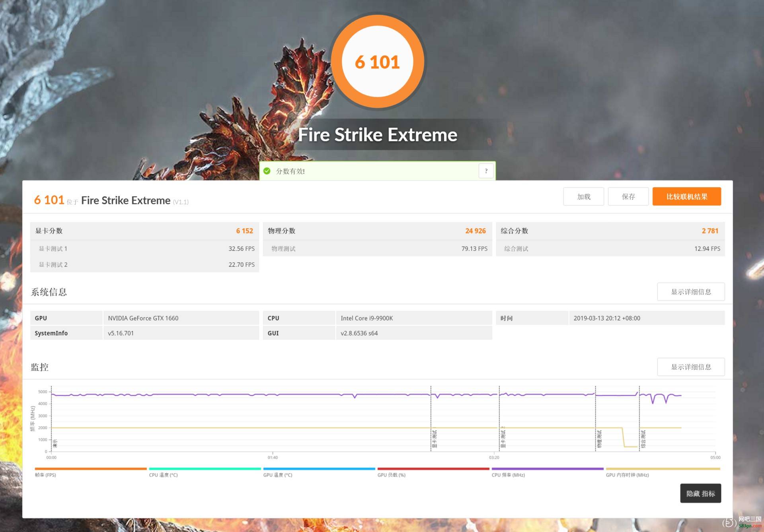Click the 演示 demo marker at chart start
Screen dimensions: 764x532
55,443
